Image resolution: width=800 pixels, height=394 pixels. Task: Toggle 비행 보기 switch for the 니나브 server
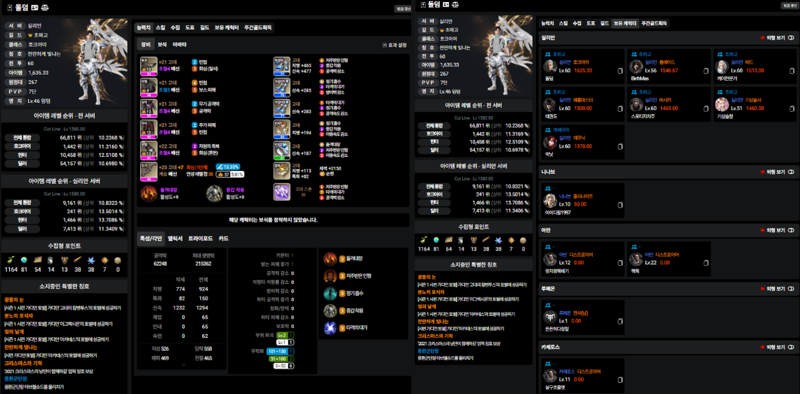point(791,172)
